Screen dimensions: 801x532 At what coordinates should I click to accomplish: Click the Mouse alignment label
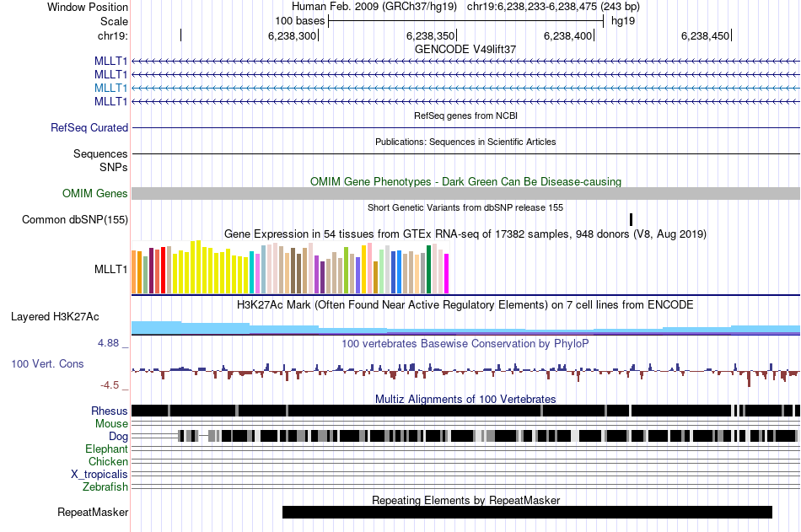point(111,423)
